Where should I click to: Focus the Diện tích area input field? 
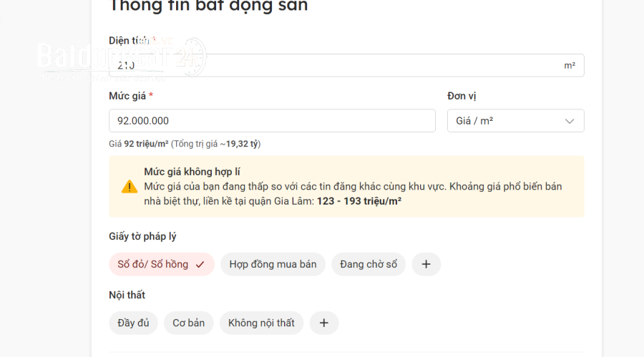click(x=346, y=65)
